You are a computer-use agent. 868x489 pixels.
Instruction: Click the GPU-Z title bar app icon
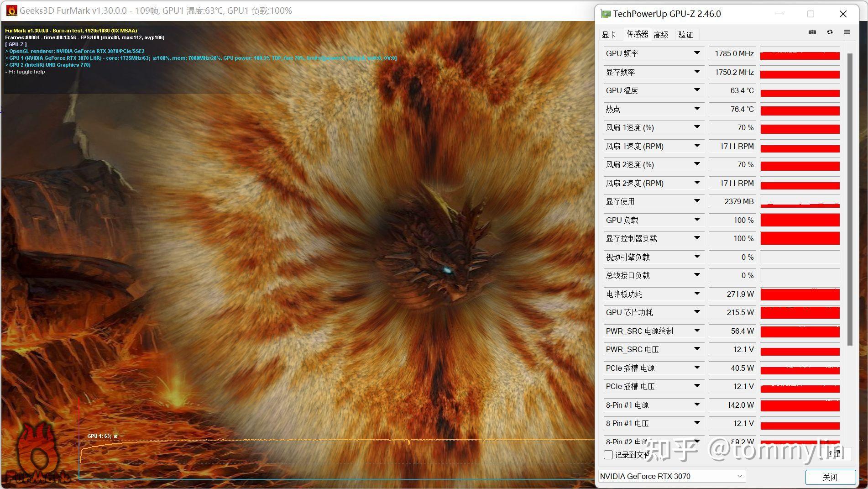[606, 14]
